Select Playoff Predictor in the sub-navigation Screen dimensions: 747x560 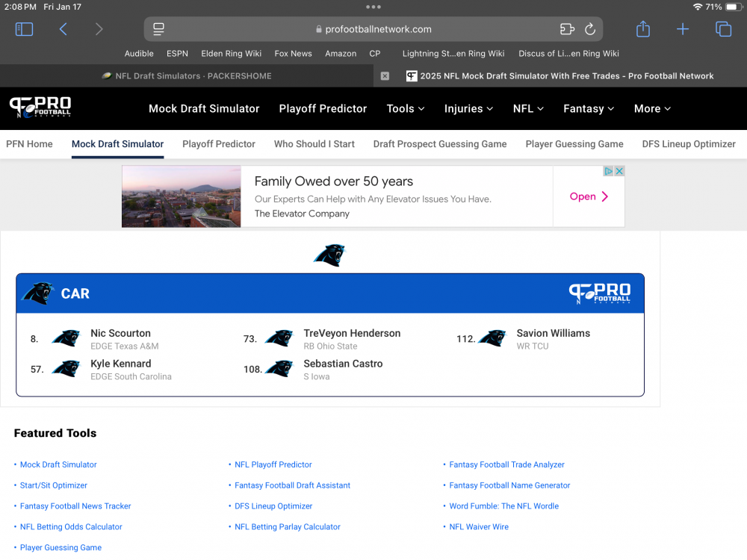point(219,144)
